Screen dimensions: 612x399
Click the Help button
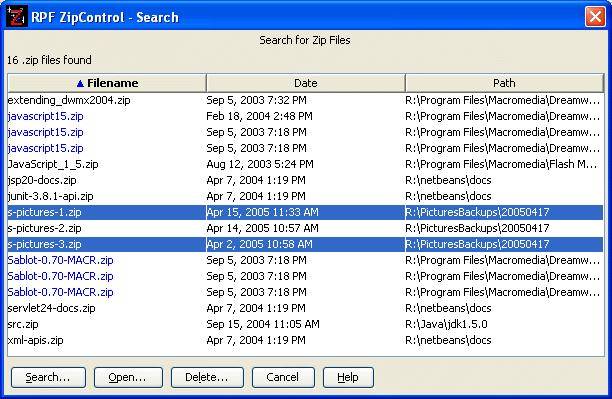click(x=348, y=377)
